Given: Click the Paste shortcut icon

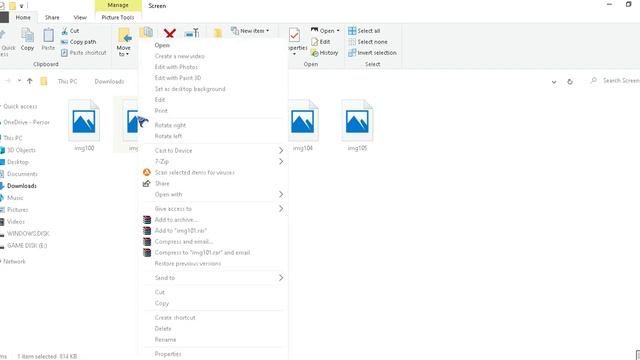Looking at the screenshot, I should point(64,53).
